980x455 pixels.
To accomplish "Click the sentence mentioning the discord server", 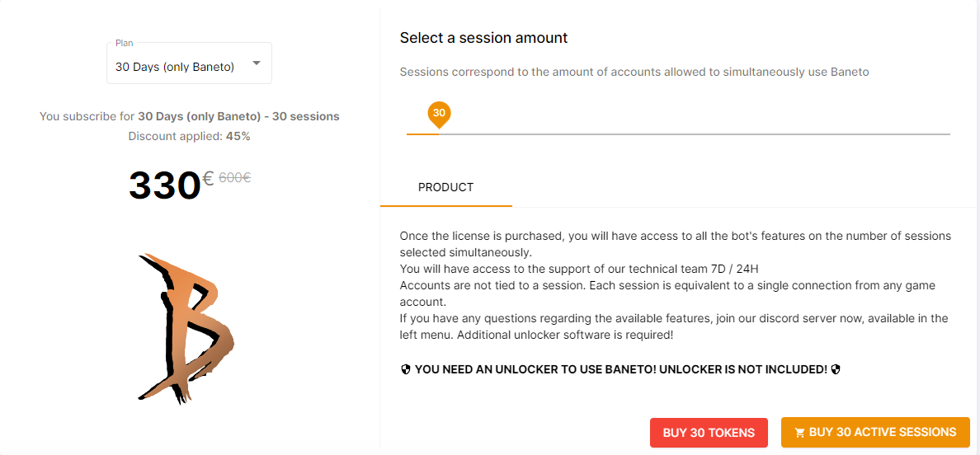I will [x=674, y=326].
